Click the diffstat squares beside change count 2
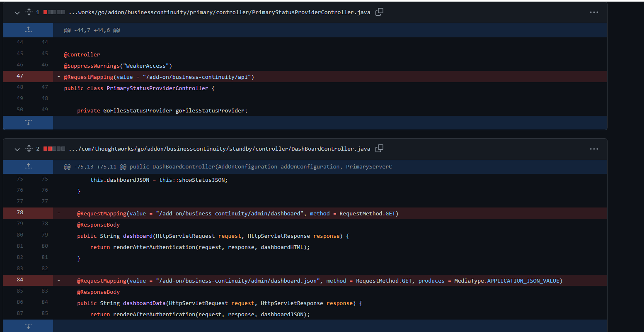 (x=54, y=149)
